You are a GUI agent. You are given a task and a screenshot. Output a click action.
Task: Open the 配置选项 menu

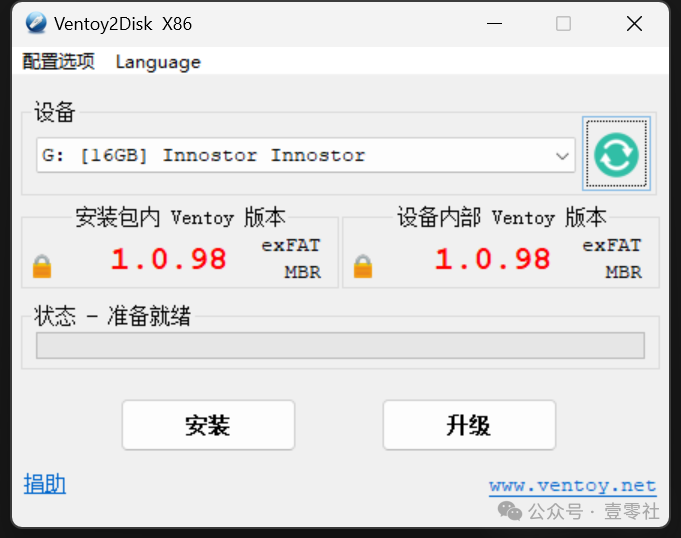coord(58,62)
